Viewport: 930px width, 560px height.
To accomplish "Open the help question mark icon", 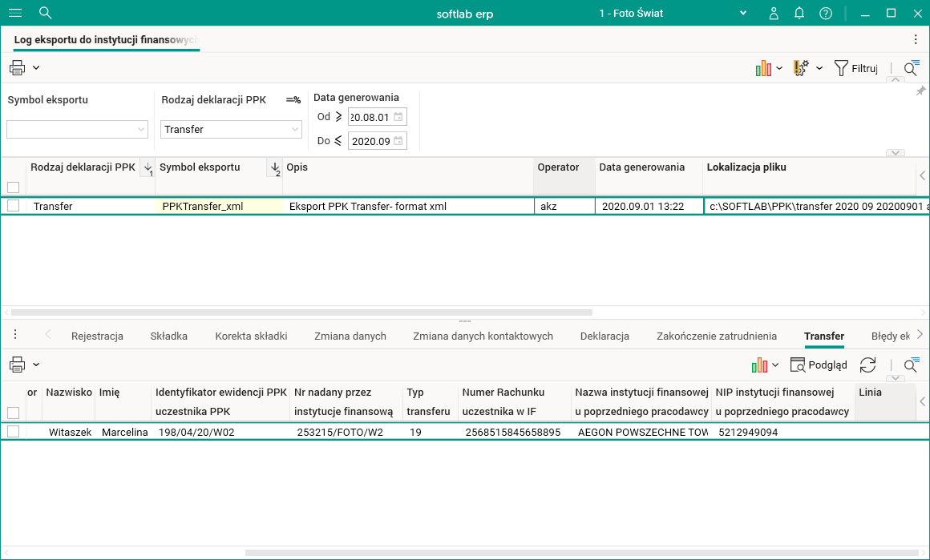I will pyautogui.click(x=826, y=13).
